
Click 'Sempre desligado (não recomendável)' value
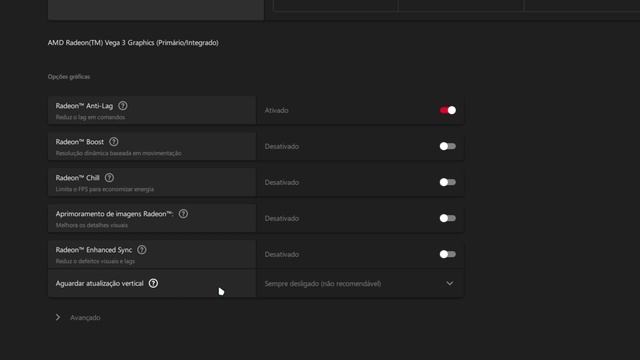coord(323,284)
